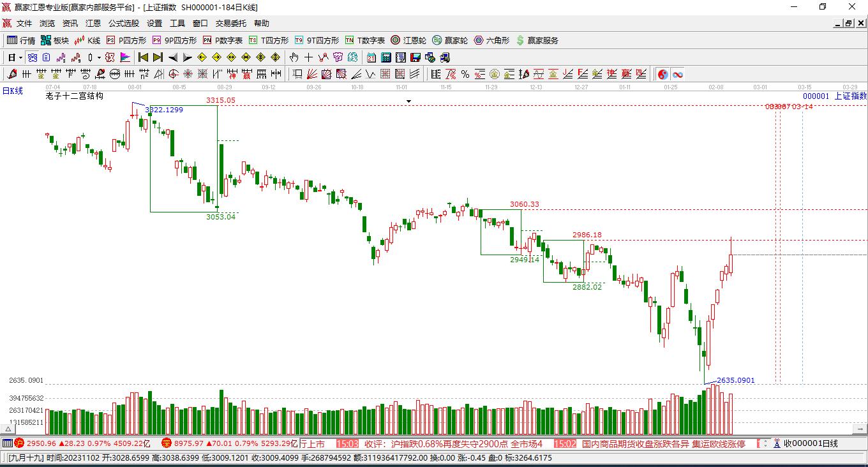
Task: Click the 收评 news ticker headline
Action: pyautogui.click(x=453, y=443)
